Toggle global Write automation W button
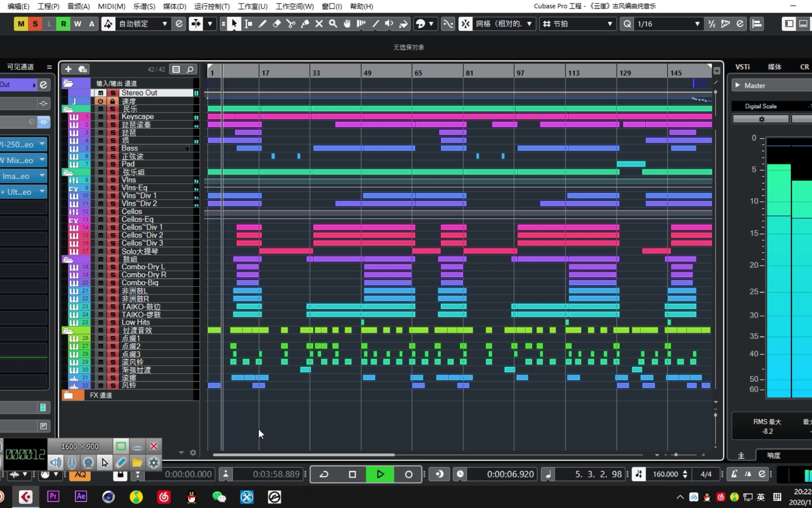This screenshot has height=508, width=812. pos(78,24)
